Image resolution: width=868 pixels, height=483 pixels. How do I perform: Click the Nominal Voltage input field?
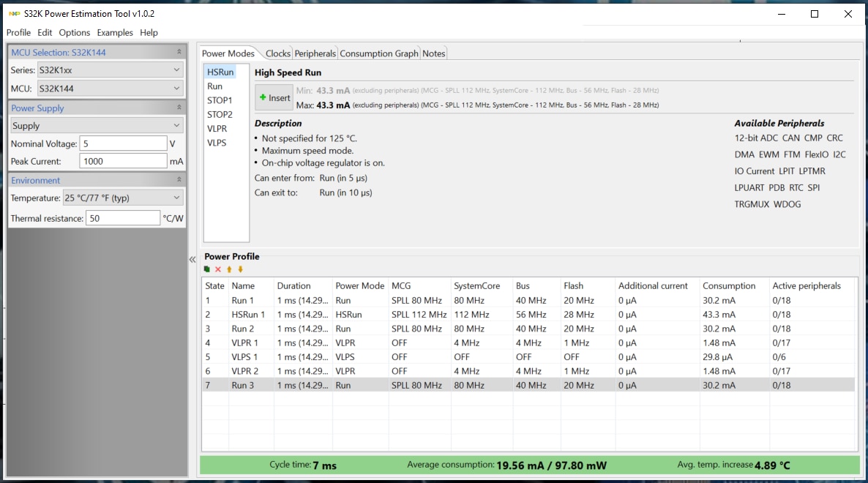[123, 143]
